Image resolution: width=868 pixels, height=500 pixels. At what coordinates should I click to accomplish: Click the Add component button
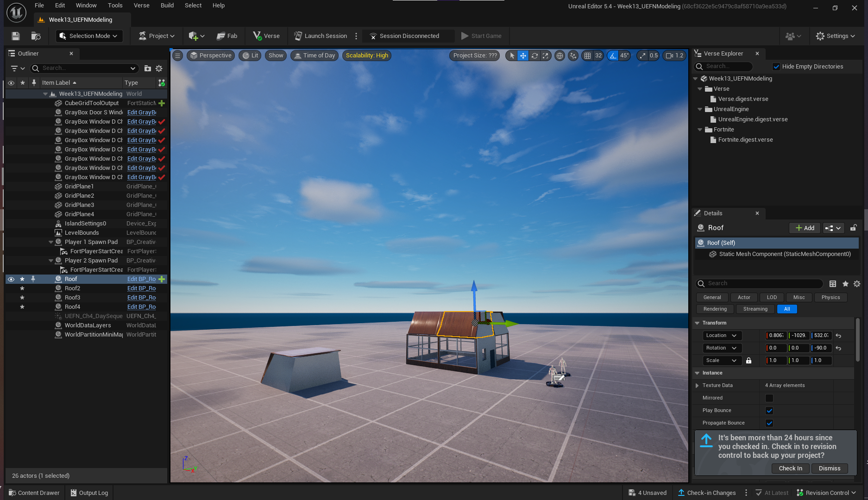(805, 228)
